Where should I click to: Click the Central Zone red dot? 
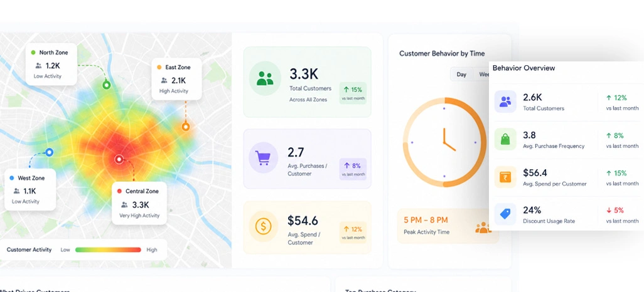119,191
